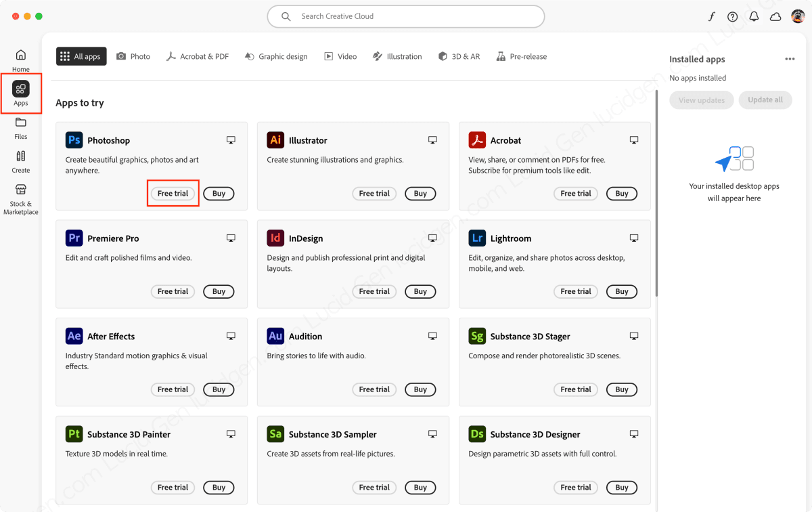812x512 pixels.
Task: Switch to the Video category tab
Action: [340, 57]
